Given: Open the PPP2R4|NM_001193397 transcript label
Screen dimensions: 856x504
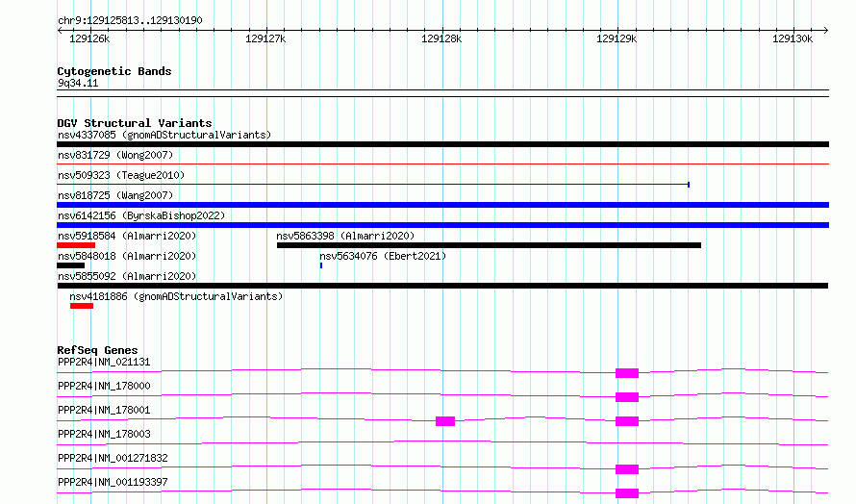Looking at the screenshot, I should (113, 482).
